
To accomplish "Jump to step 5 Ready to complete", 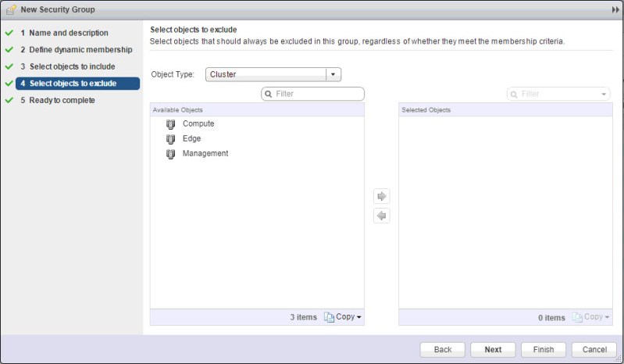I will (62, 100).
